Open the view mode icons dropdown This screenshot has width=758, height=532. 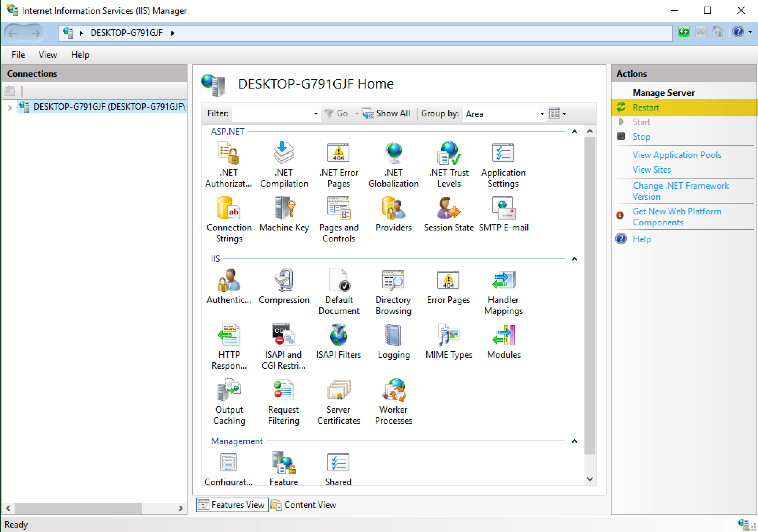(558, 113)
